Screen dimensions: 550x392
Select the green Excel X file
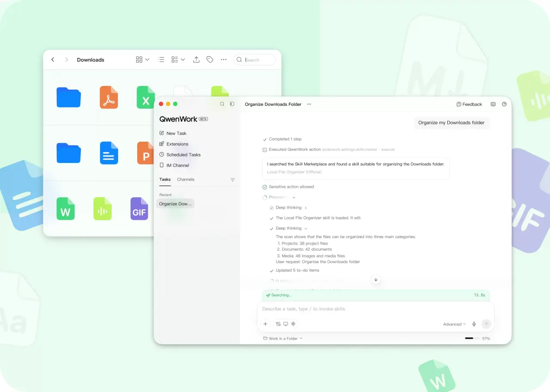146,97
